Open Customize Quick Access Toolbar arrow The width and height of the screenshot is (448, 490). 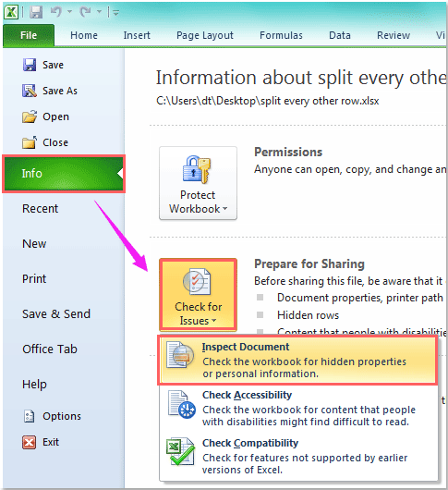[x=115, y=13]
